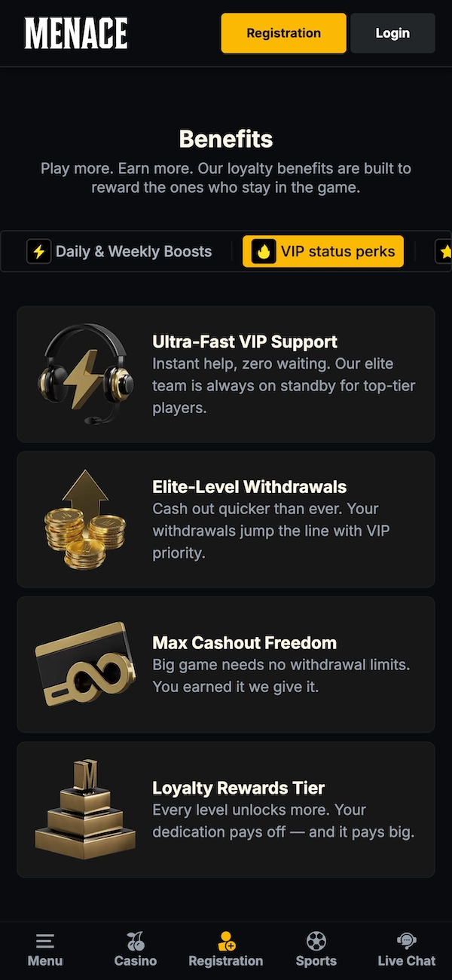
Task: Tap the MENACE logo
Action: [75, 33]
